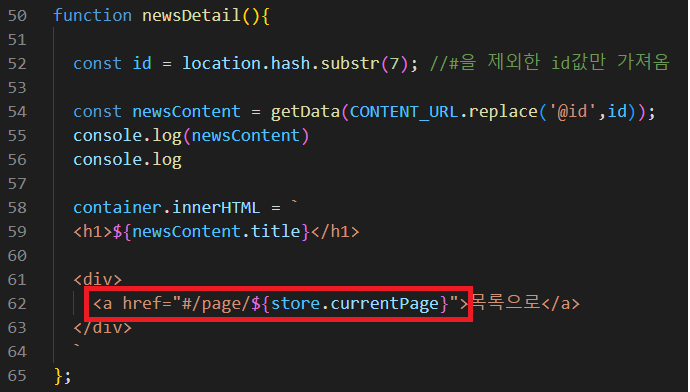The width and height of the screenshot is (690, 392).
Task: Click the '목록으로' link text on line 62
Action: [x=505, y=303]
